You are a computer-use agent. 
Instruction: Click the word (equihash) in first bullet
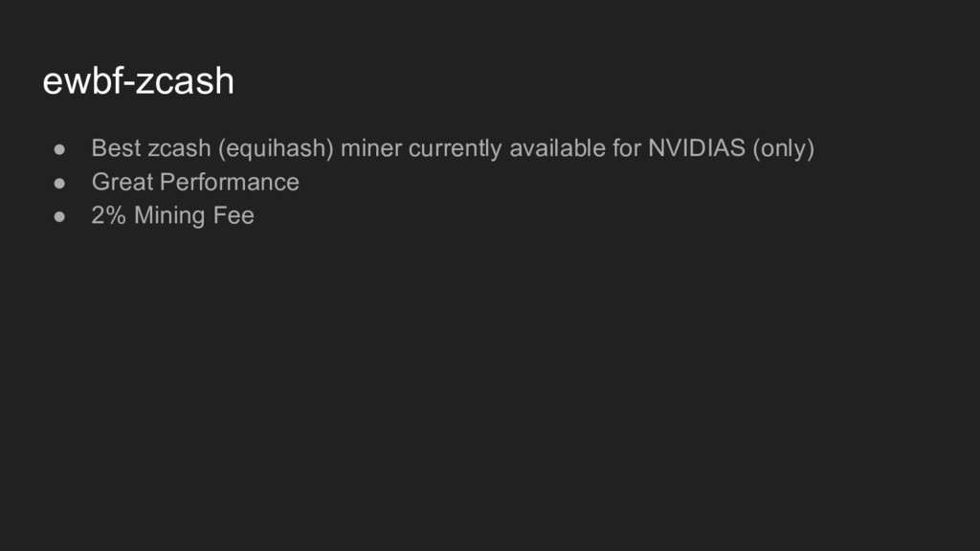(x=276, y=148)
